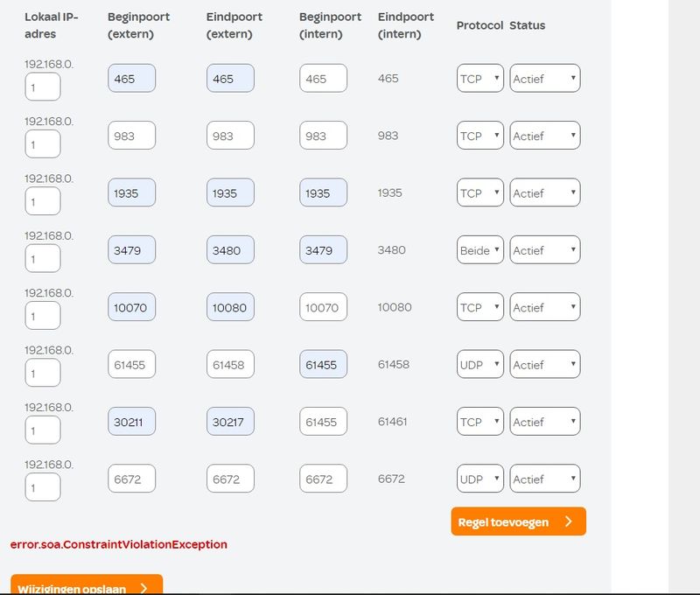Click external begin port field 465
This screenshot has width=700, height=595.
131,79
